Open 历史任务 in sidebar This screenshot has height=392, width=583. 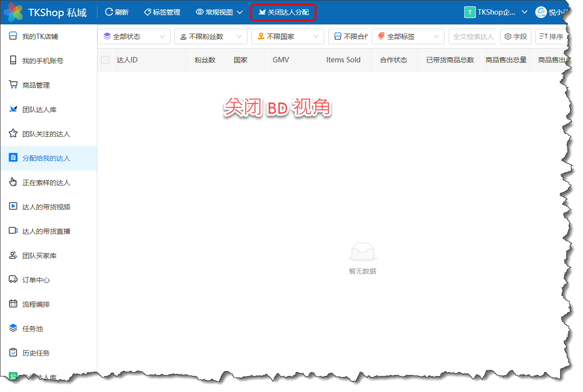[48, 353]
